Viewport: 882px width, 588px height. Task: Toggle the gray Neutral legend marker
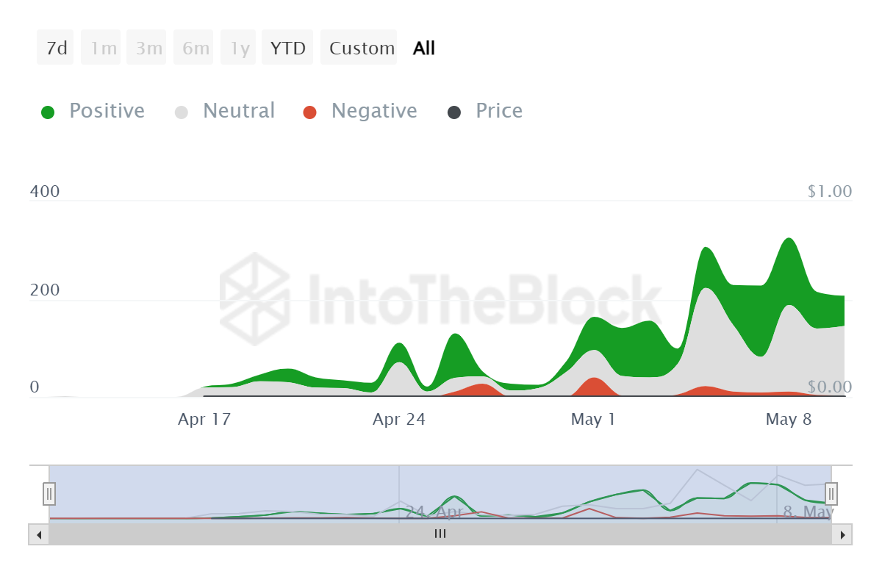(182, 112)
